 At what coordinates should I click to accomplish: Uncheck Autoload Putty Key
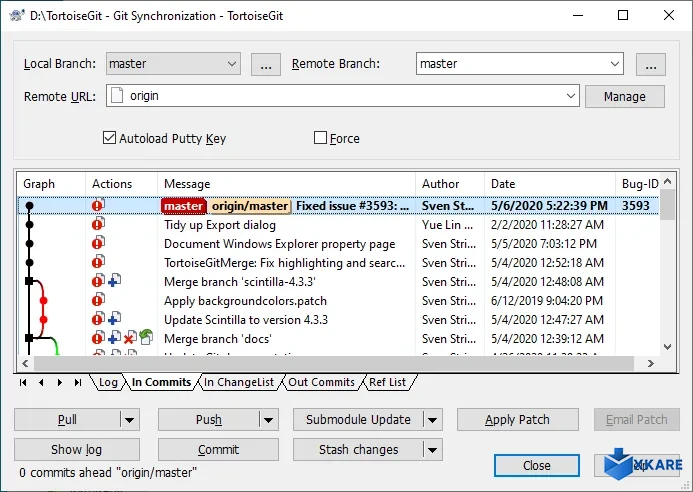tap(109, 138)
